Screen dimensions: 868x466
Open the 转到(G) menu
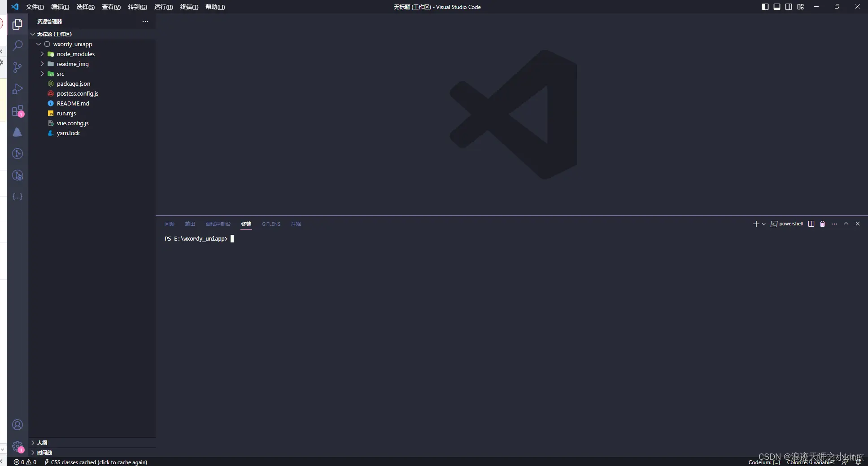click(x=137, y=7)
